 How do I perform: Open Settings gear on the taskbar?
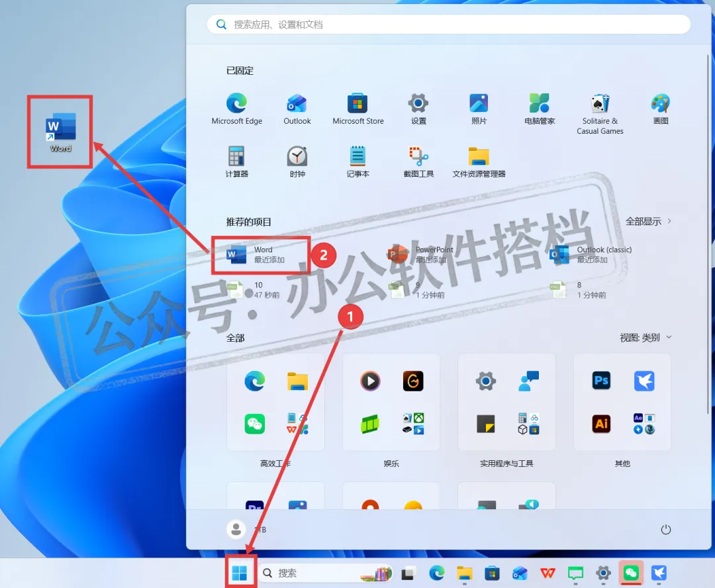point(603,573)
